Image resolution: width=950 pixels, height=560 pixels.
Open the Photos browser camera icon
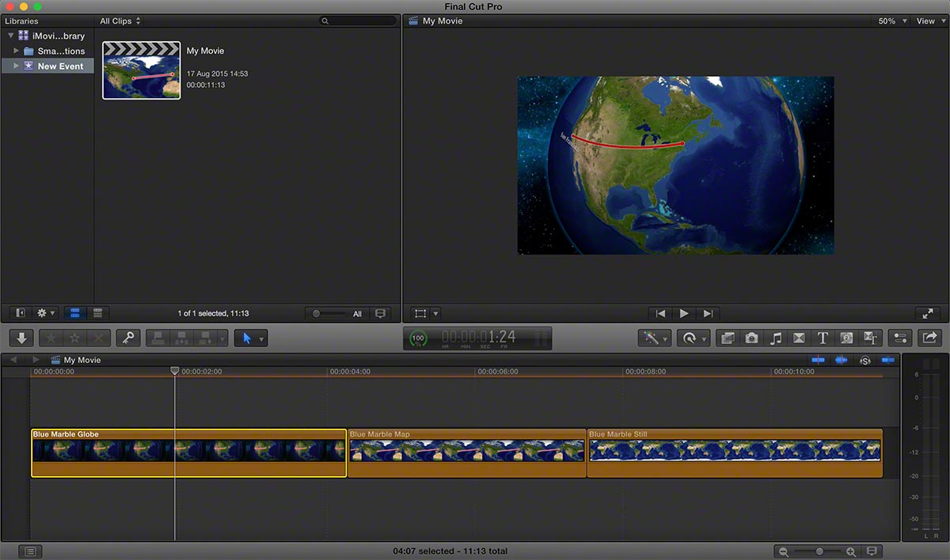pyautogui.click(x=751, y=338)
